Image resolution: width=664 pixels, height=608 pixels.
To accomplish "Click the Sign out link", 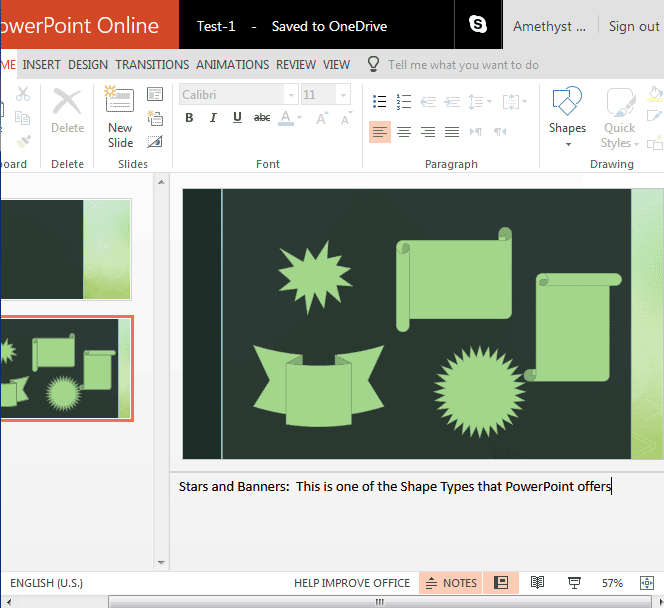I will pos(634,26).
